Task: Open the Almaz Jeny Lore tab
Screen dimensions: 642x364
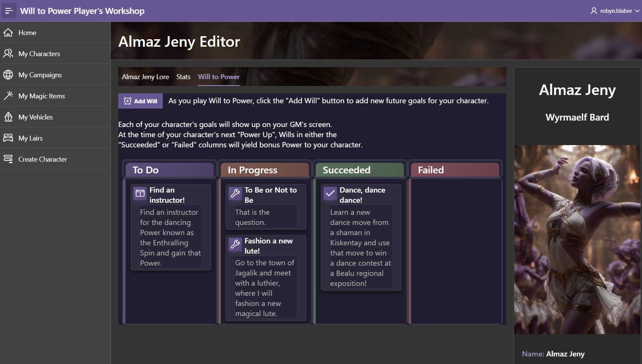Action: 145,77
